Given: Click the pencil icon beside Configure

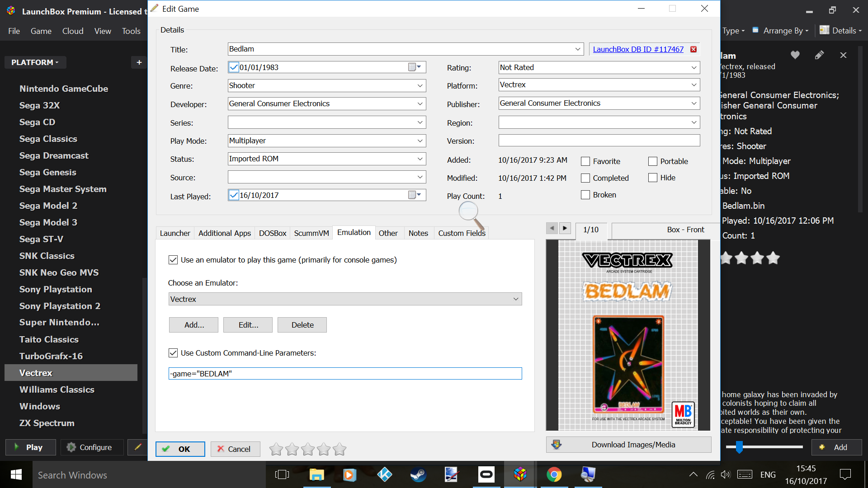Looking at the screenshot, I should pyautogui.click(x=138, y=447).
